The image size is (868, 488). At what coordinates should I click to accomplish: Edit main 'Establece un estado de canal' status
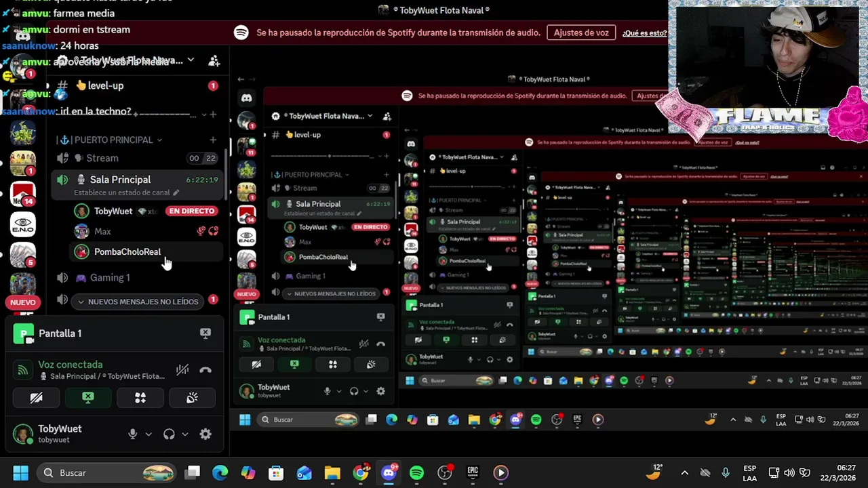pos(126,192)
